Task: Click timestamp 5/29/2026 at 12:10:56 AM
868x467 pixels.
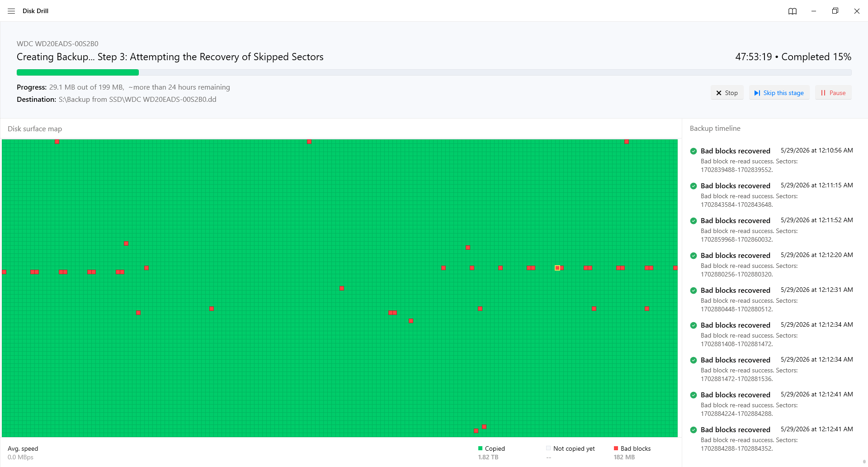Action: 816,151
